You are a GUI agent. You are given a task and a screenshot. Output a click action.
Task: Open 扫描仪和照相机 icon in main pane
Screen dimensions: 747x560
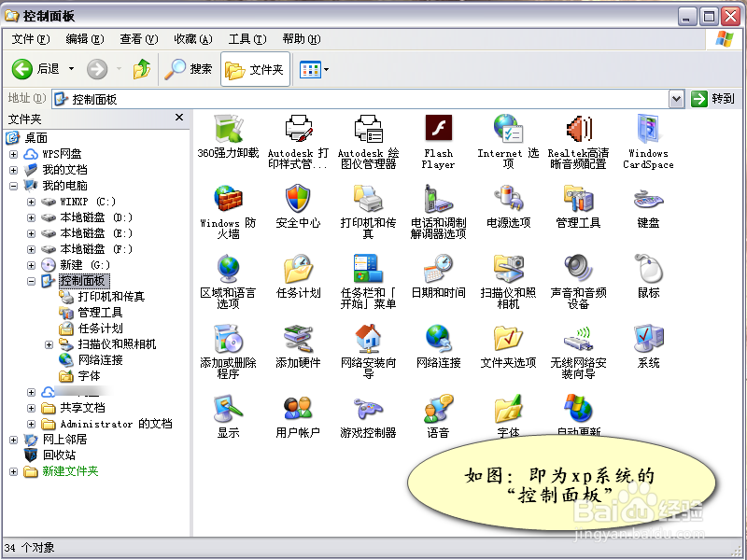(x=508, y=269)
